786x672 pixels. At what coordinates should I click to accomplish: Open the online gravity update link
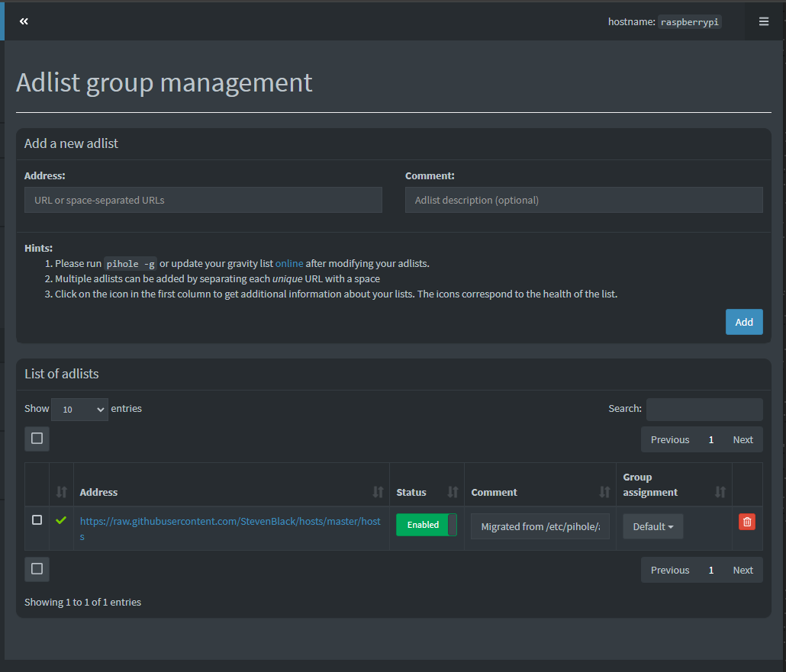pyautogui.click(x=289, y=264)
